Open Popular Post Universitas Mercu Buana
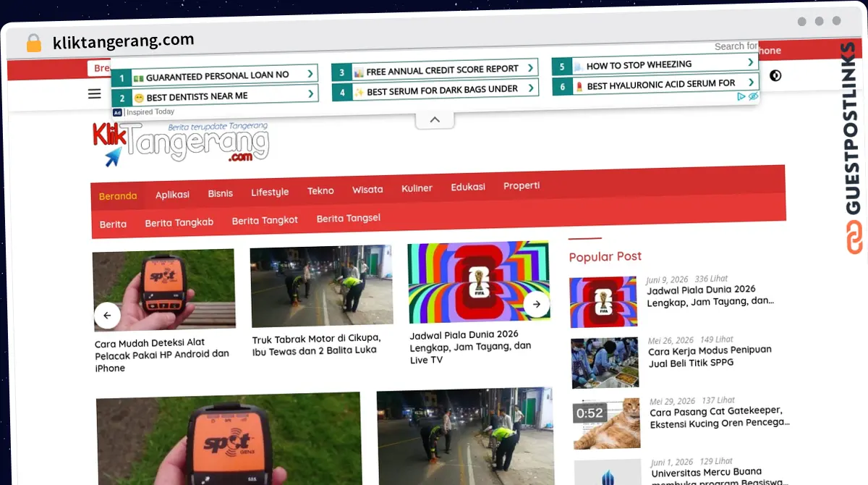The image size is (868, 485). tap(719, 477)
